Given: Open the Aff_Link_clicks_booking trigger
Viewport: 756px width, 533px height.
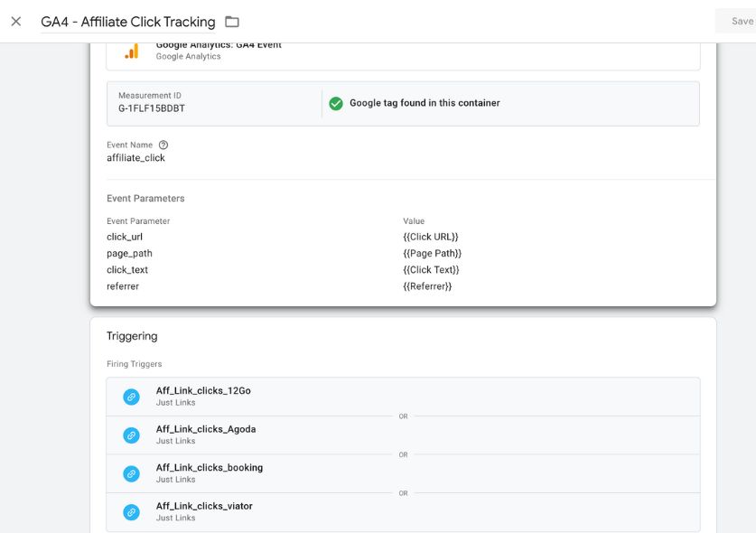Looking at the screenshot, I should (210, 468).
